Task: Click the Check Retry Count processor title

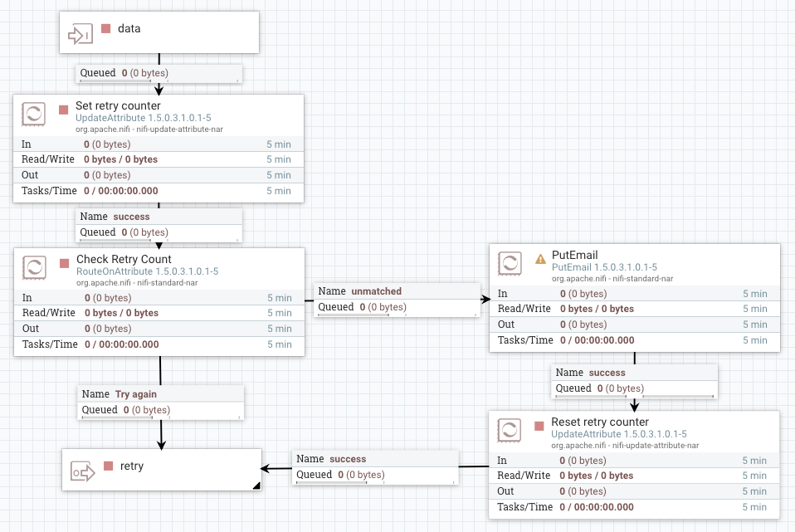Action: [x=124, y=260]
